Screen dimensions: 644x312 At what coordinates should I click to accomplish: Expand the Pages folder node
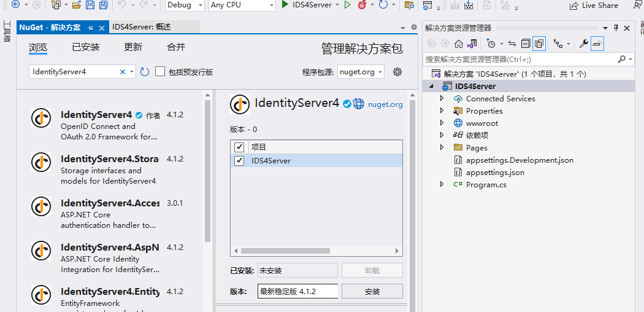(442, 147)
